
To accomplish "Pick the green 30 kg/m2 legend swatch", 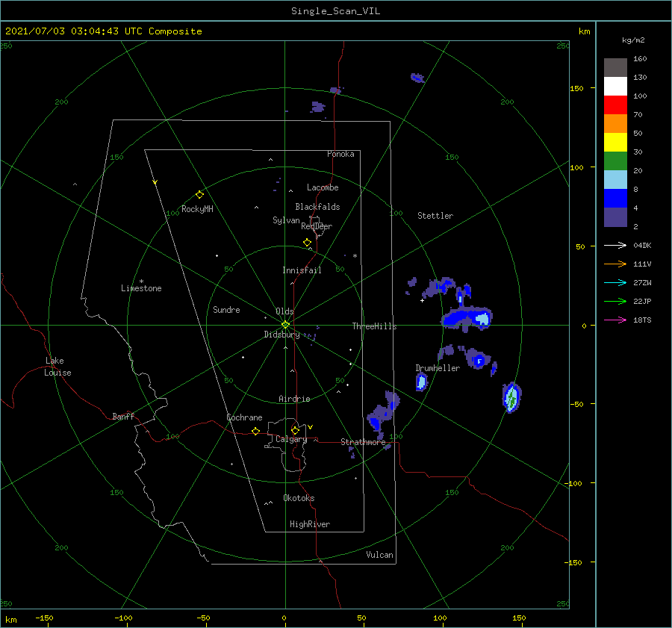I will pos(615,161).
